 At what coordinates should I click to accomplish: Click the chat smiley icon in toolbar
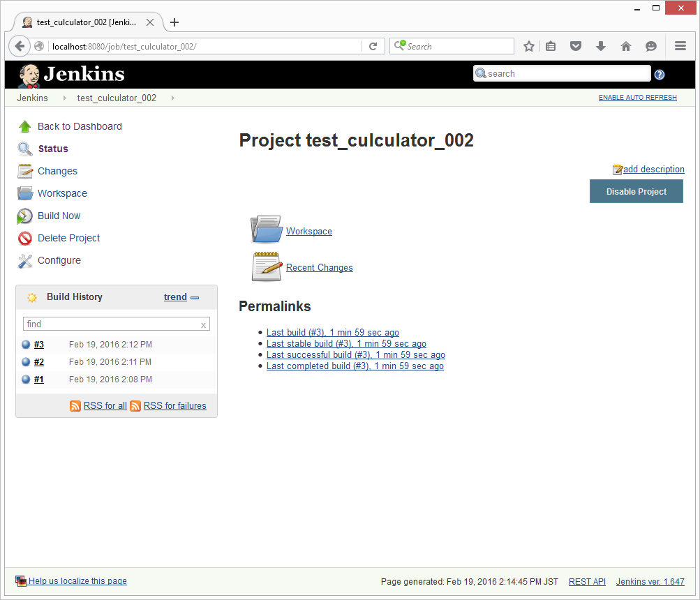point(651,46)
